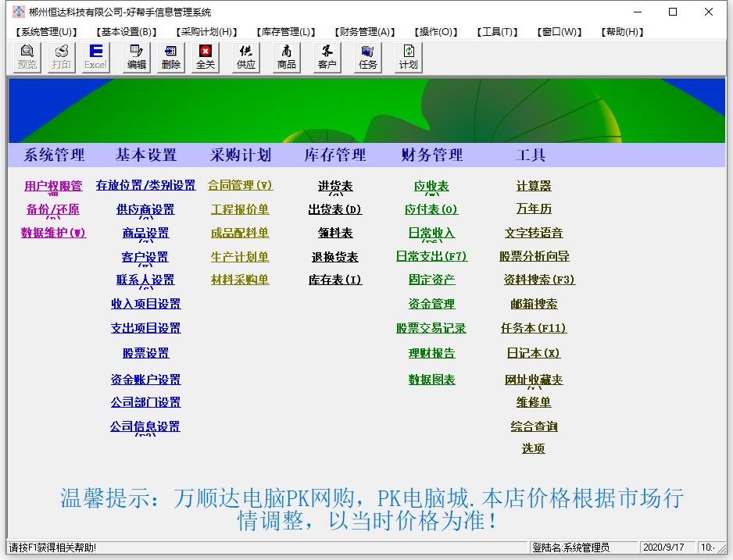Open the 【库存管理(L)】 menu
This screenshot has height=560, width=733.
[286, 32]
